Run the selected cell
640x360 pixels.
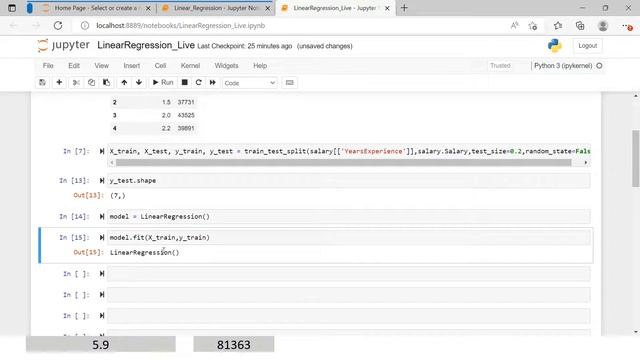163,82
